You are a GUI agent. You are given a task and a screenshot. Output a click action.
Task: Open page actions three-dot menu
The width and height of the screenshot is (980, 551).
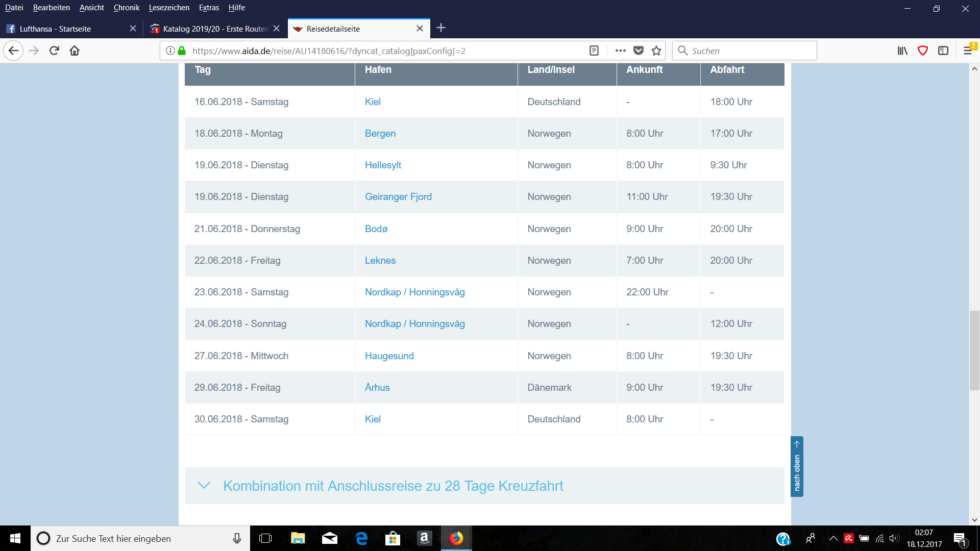[621, 51]
